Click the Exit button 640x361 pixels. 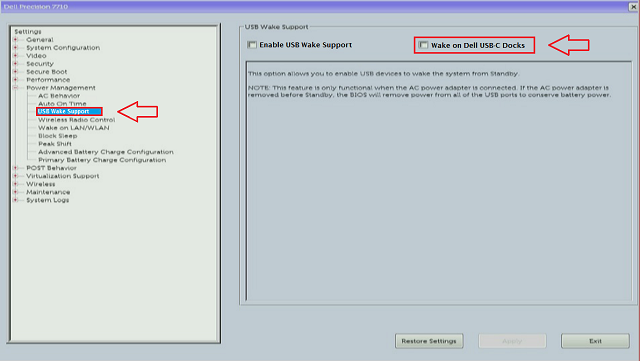[x=595, y=341]
